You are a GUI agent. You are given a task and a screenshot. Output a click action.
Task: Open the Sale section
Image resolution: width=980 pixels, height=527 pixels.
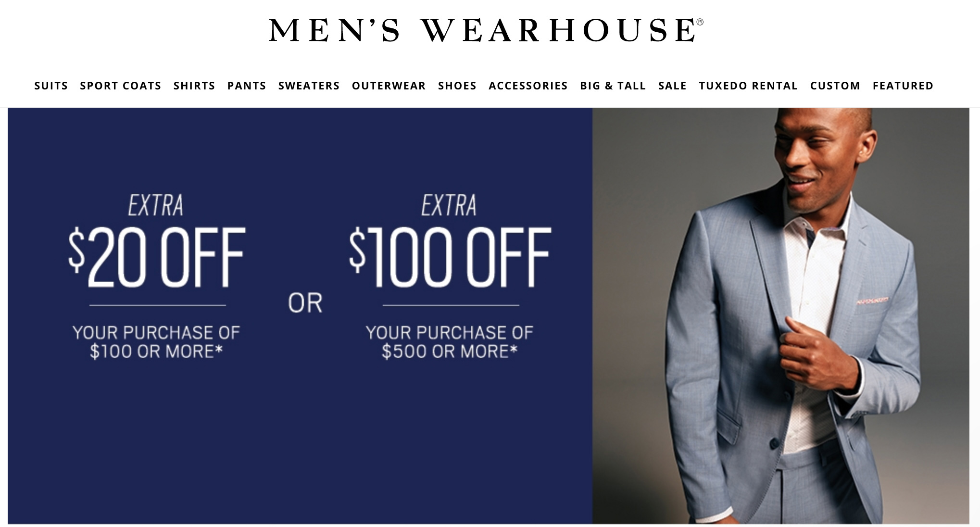(672, 86)
